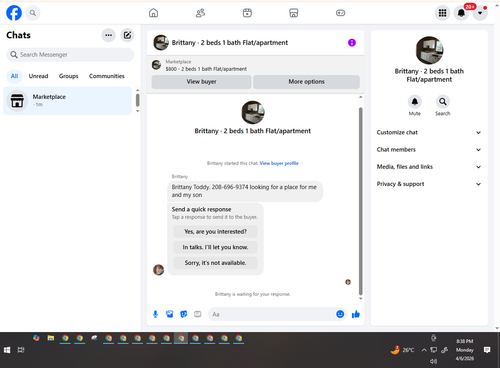The height and width of the screenshot is (368, 500).
Task: Attach a photo with image icon
Action: [170, 314]
